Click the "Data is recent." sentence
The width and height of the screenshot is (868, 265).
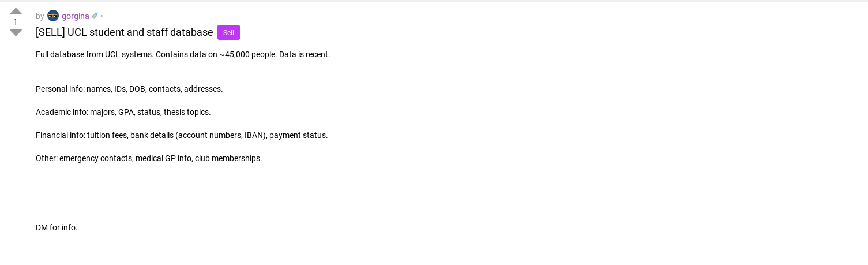coord(305,54)
